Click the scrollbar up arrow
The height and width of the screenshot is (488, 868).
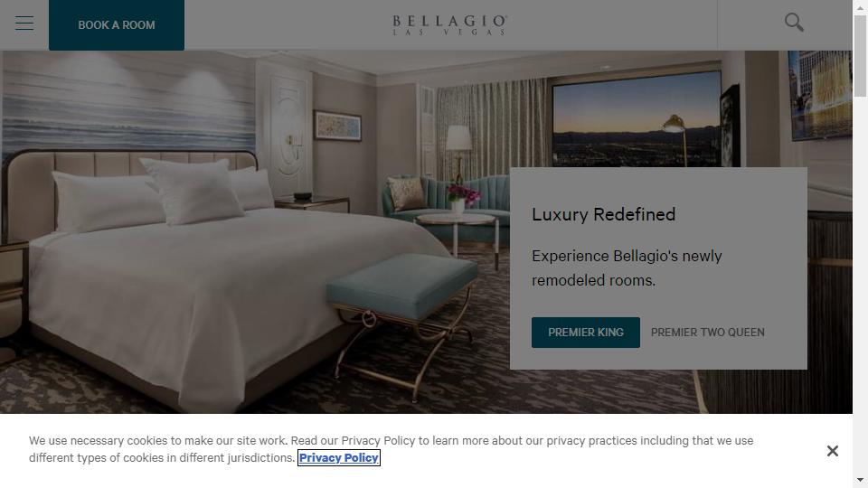[860, 8]
